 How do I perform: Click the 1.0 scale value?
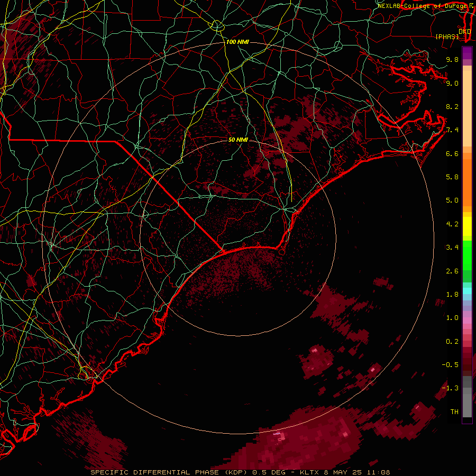pyautogui.click(x=452, y=318)
